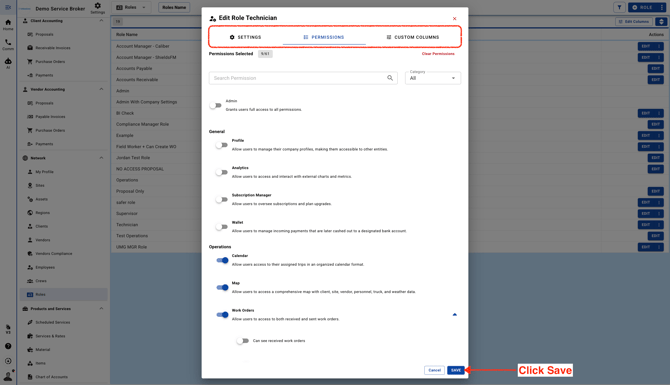Open Clients in sidebar
This screenshot has height=385, width=670.
41,226
